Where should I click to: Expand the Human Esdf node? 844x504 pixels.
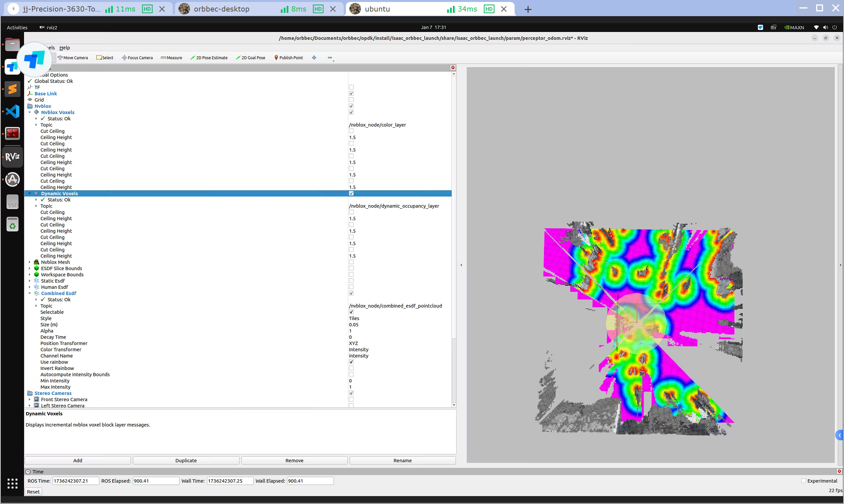tap(30, 287)
